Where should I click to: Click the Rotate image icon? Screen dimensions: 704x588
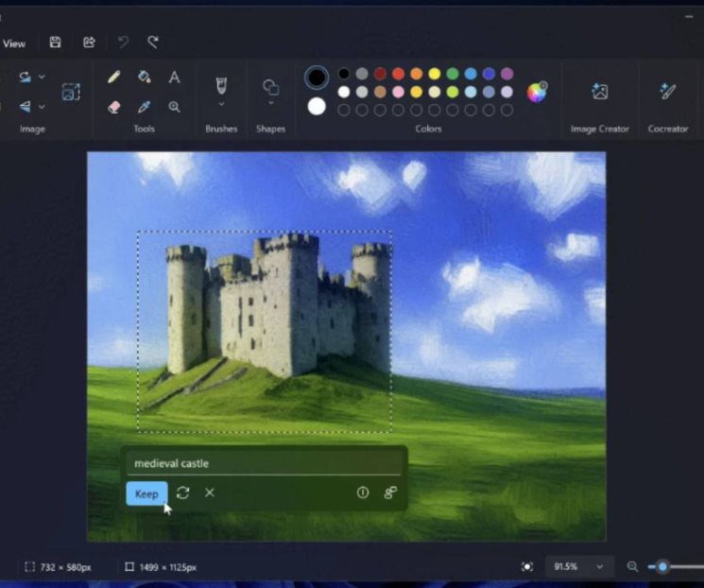click(26, 77)
